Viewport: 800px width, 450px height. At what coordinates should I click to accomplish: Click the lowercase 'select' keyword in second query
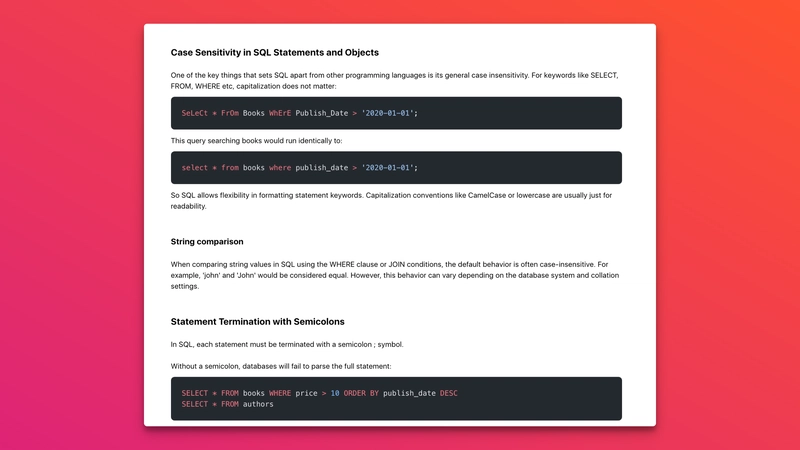pos(194,168)
